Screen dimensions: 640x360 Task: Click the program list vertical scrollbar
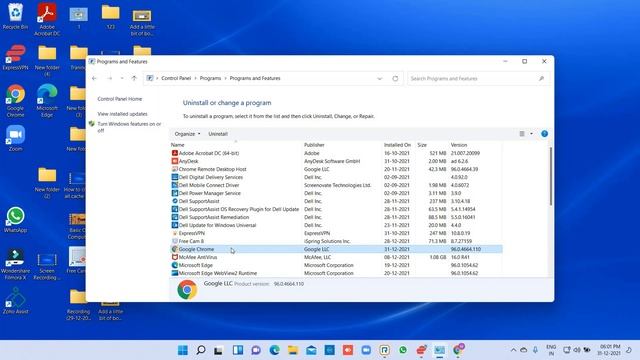coord(551,176)
